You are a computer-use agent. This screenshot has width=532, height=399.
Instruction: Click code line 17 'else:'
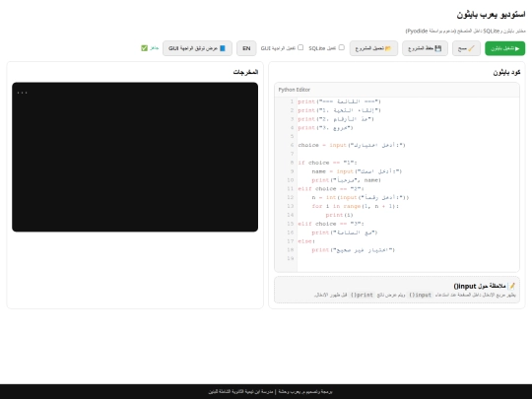(306, 241)
